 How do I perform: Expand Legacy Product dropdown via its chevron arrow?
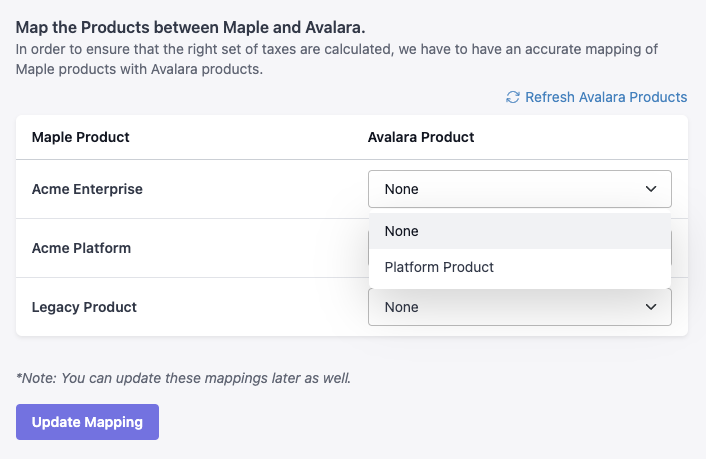pyautogui.click(x=651, y=307)
